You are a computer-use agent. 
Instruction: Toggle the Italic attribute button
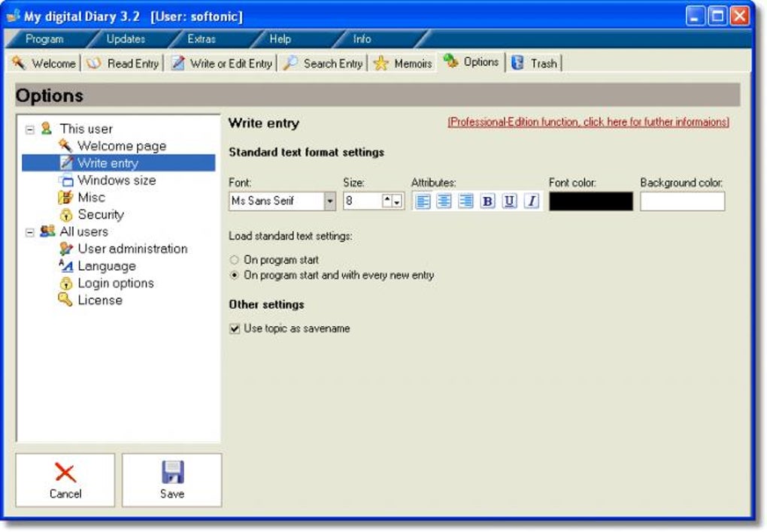(531, 201)
